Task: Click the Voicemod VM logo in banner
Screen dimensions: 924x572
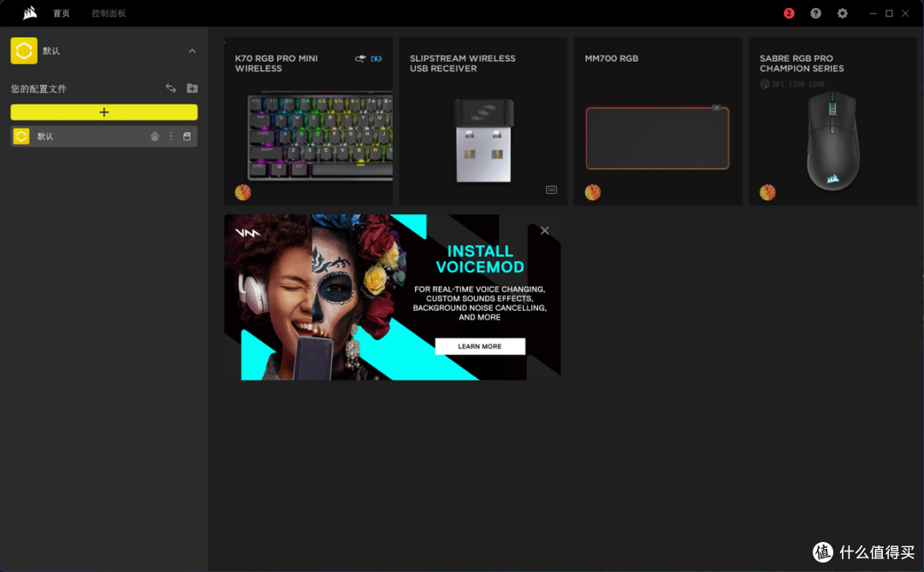Action: (247, 233)
